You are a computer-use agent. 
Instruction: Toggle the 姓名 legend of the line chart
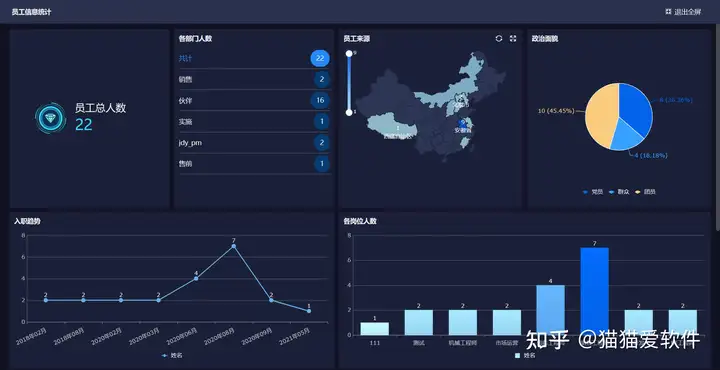(x=172, y=355)
